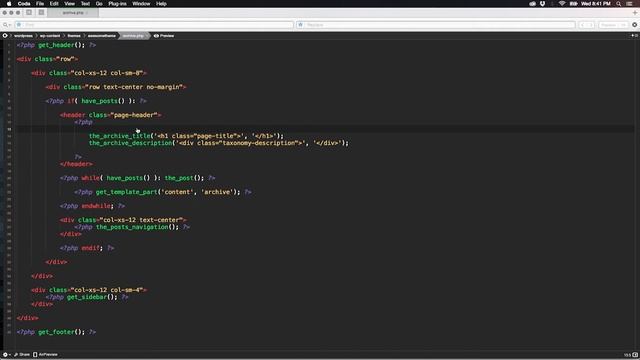Viewport: 640px width, 360px height.
Task: Open the gear menu in status bar
Action: tap(6, 355)
